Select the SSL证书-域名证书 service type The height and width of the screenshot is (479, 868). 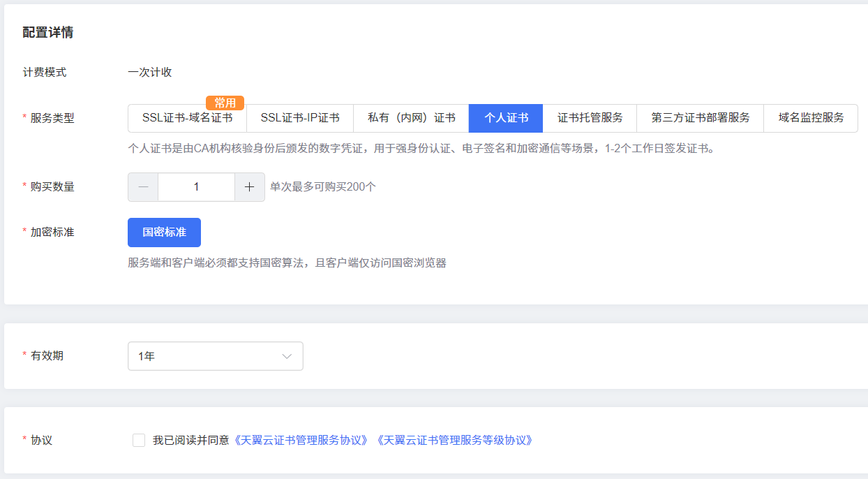187,118
